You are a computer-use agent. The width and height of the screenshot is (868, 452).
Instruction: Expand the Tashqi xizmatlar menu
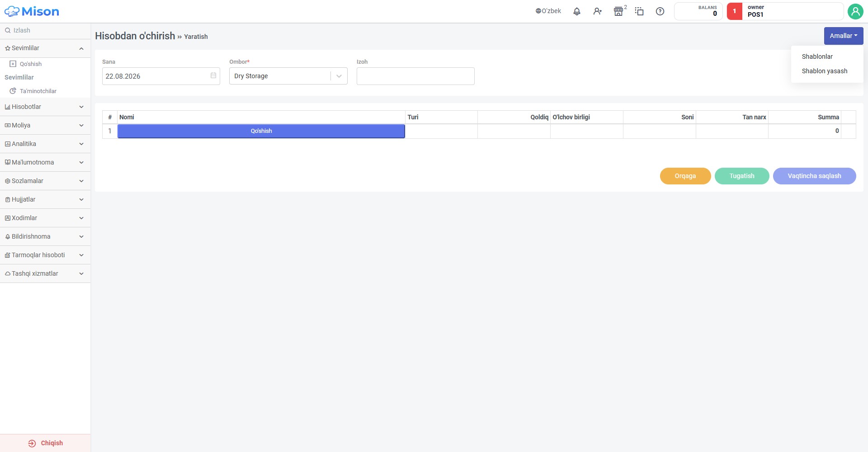(x=45, y=273)
